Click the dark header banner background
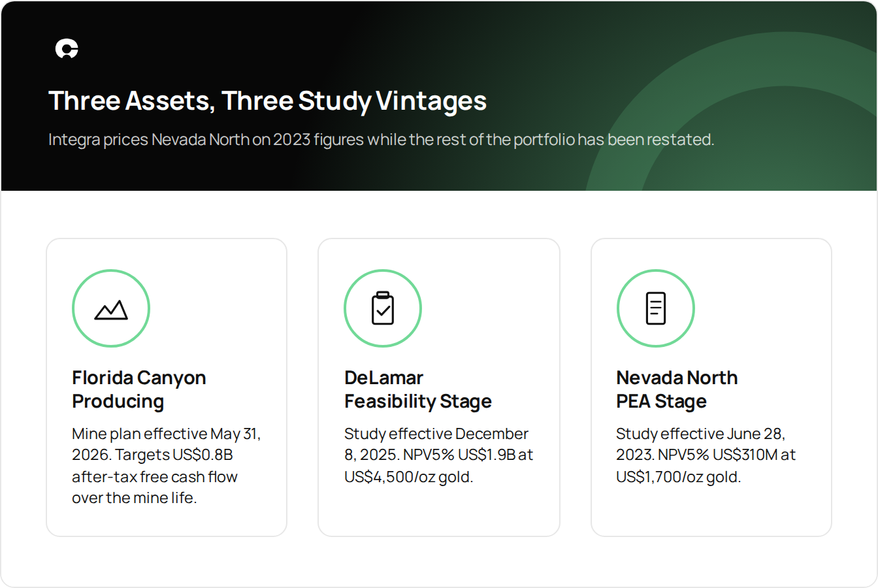 click(x=439, y=96)
